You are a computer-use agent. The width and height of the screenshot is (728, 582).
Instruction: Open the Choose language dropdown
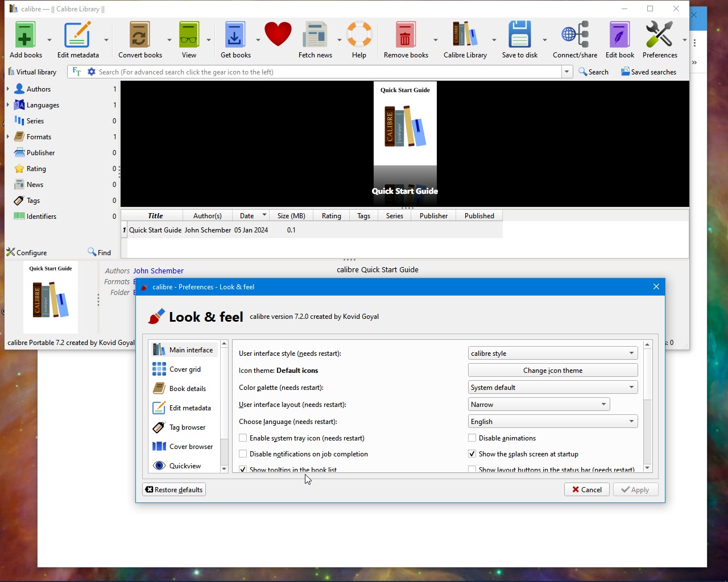(553, 422)
